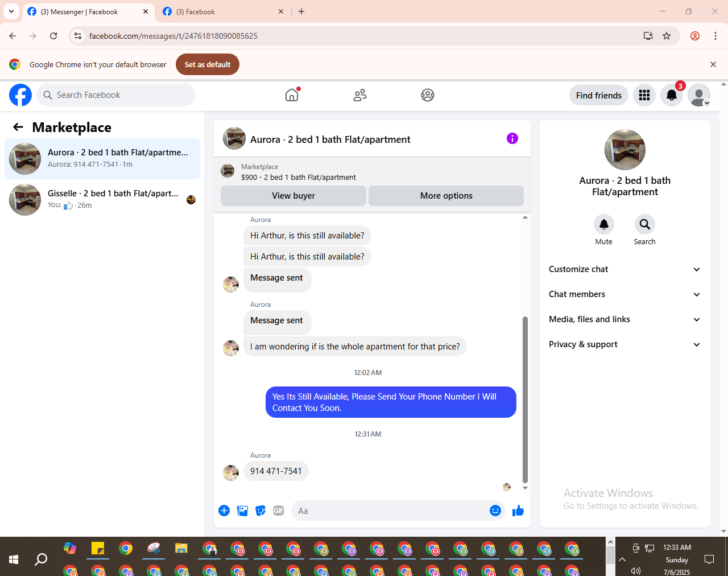728x576 pixels.
Task: Open the Windows notification center
Action: (709, 559)
